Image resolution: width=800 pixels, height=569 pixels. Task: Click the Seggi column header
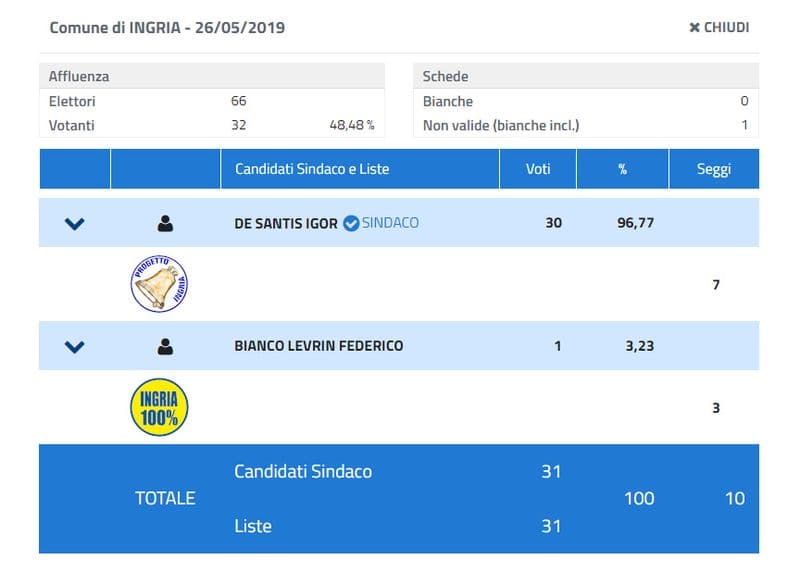(x=714, y=169)
